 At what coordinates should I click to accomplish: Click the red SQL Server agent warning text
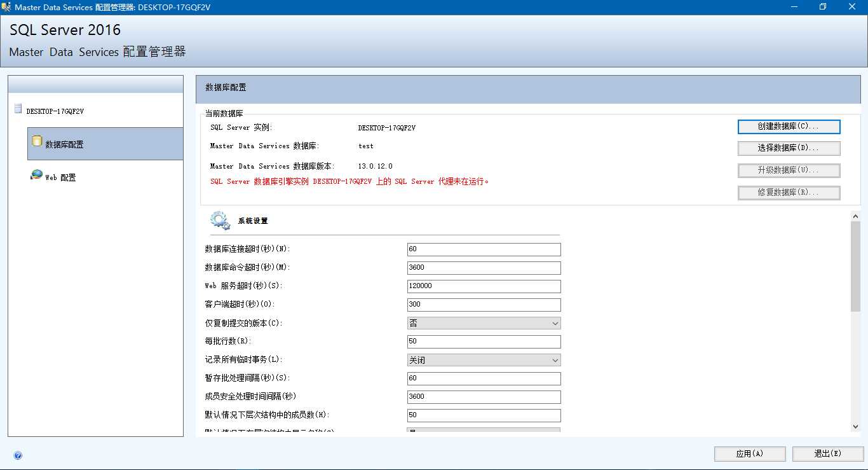tap(349, 182)
